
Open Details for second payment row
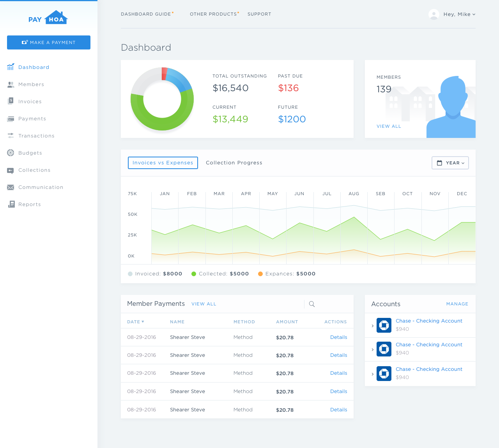pos(339,355)
